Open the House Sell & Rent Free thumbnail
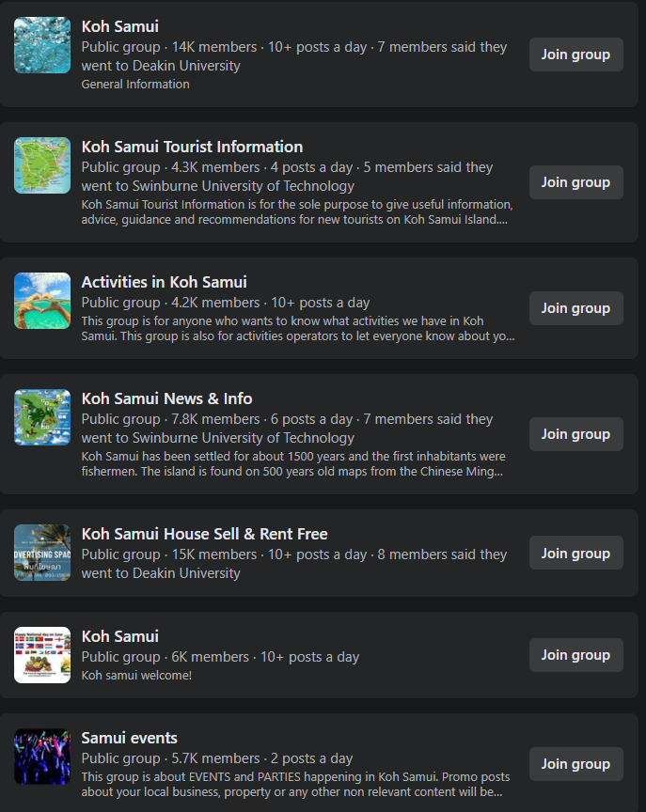 tap(42, 553)
